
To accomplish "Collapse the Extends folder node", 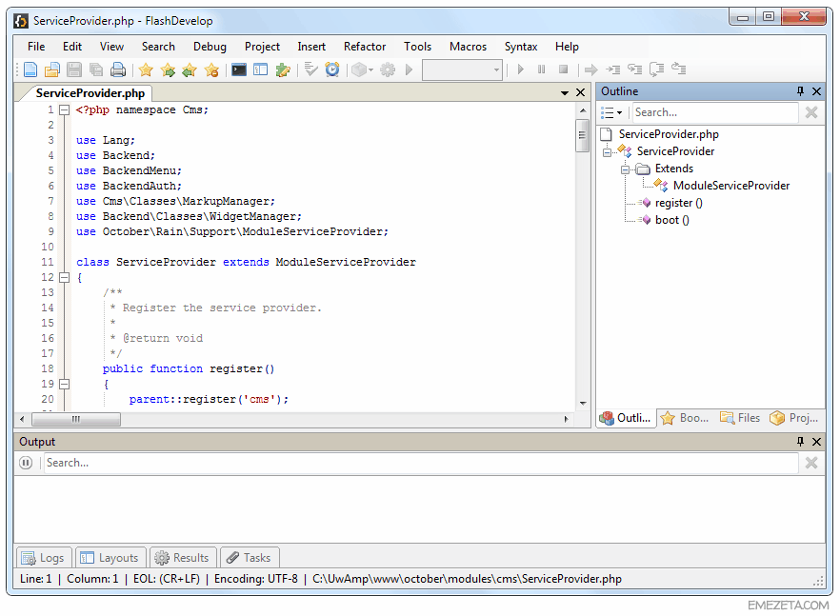I will [625, 169].
